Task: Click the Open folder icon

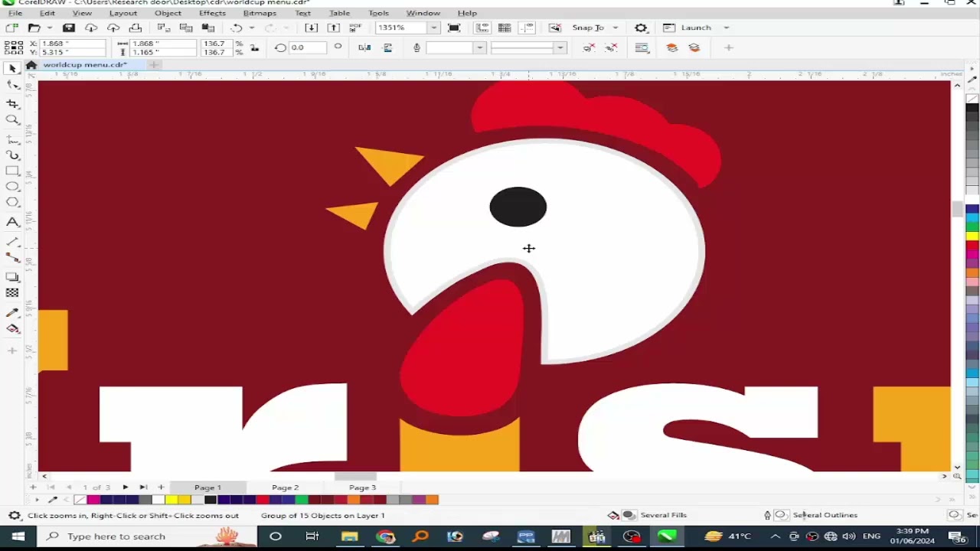Action: [34, 28]
